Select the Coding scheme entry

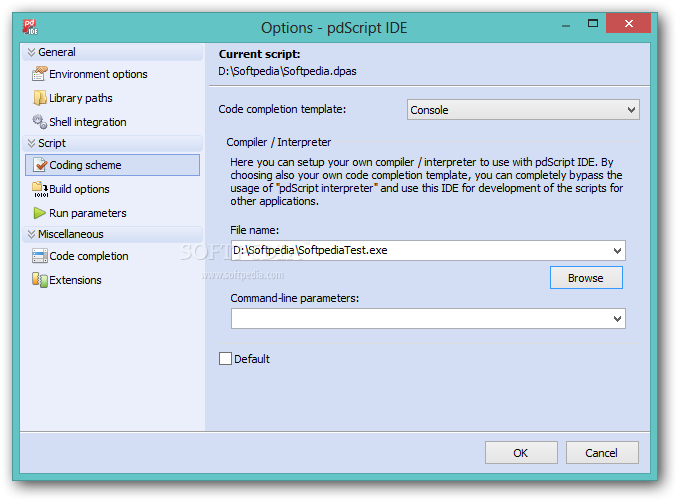112,165
